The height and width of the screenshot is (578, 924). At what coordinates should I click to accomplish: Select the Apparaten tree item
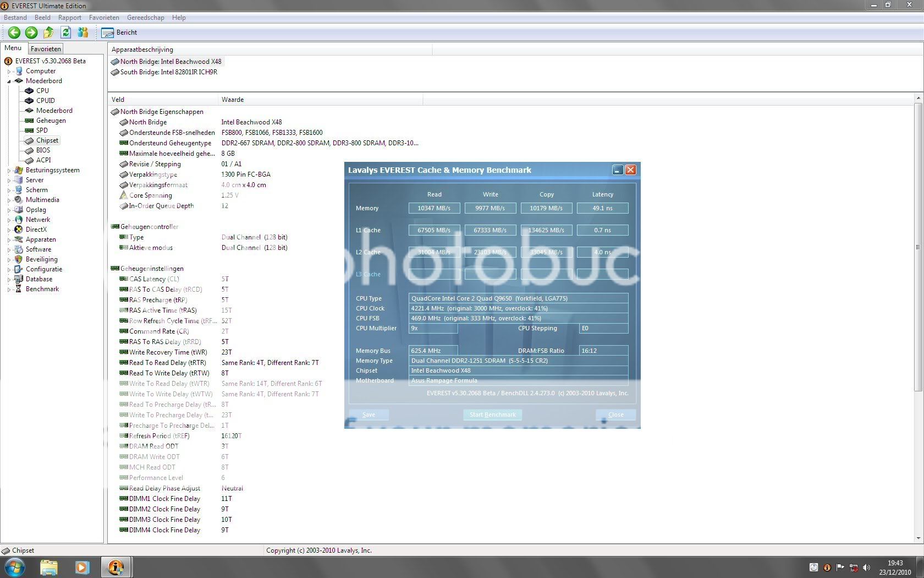[41, 239]
